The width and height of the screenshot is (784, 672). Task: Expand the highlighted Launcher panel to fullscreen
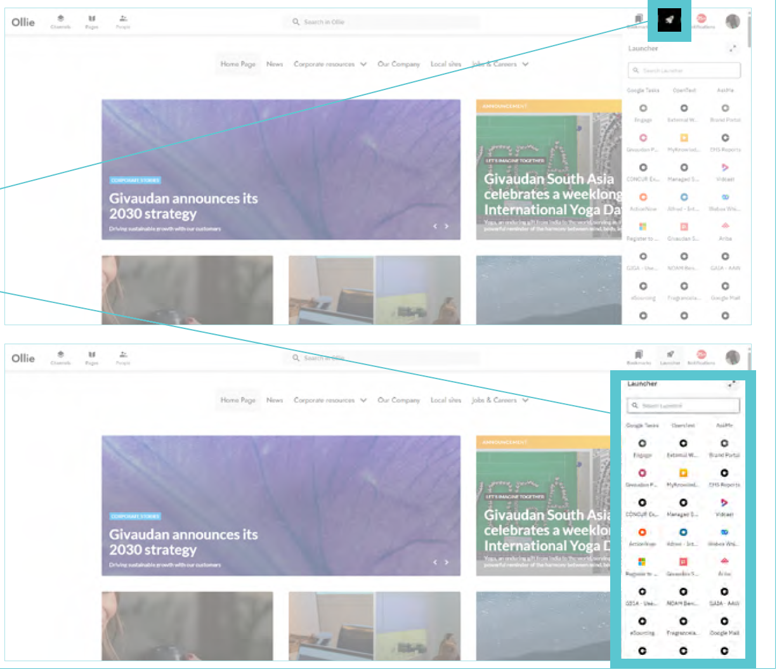pyautogui.click(x=732, y=384)
